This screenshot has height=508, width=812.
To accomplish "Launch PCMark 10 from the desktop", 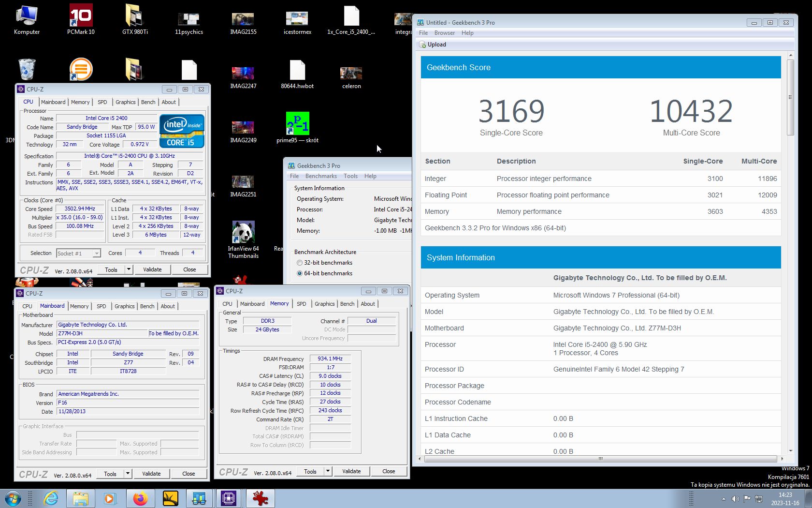I will point(81,19).
